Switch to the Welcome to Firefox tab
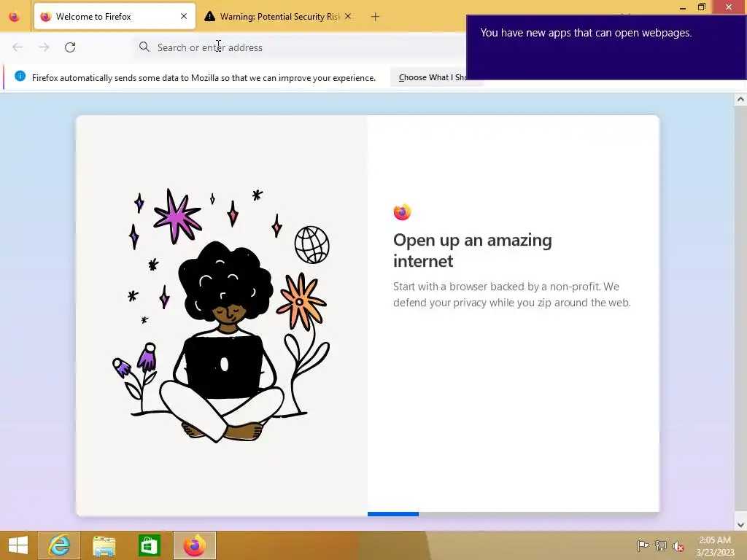The width and height of the screenshot is (747, 560). pos(115,17)
